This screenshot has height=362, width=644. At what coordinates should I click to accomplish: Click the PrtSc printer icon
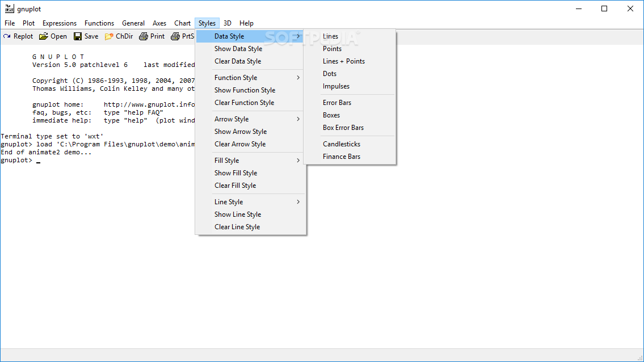tap(175, 36)
